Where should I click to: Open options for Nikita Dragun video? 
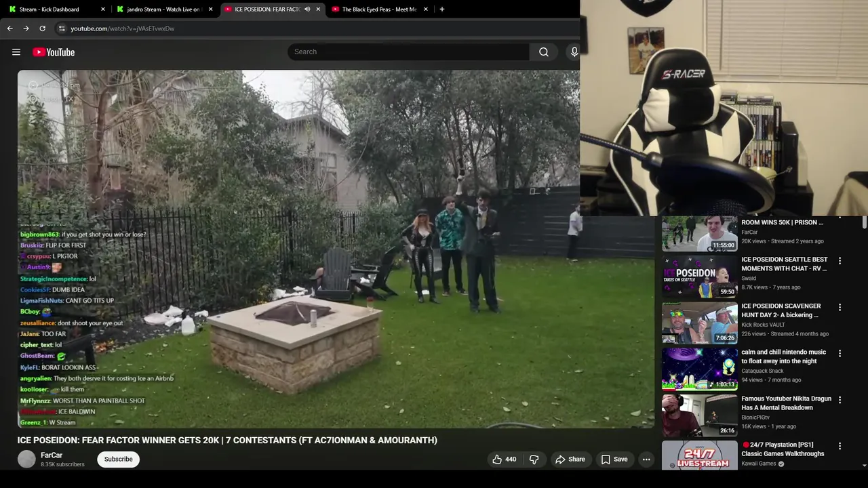(840, 400)
